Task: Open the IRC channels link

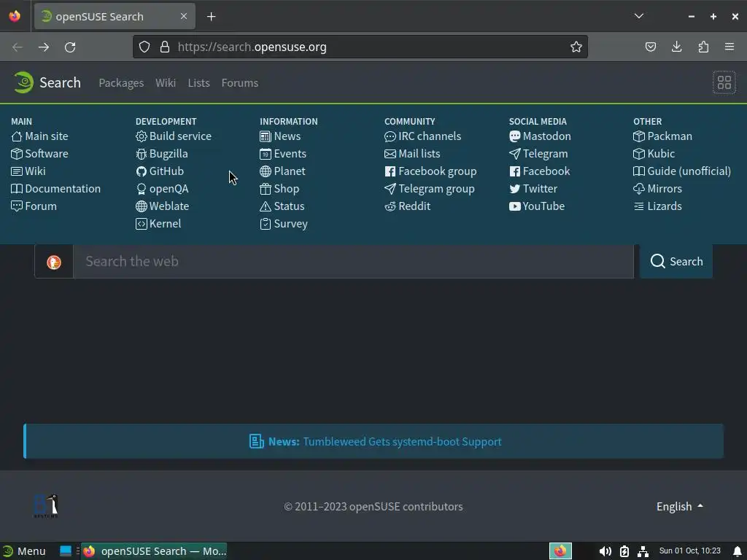Action: point(422,136)
